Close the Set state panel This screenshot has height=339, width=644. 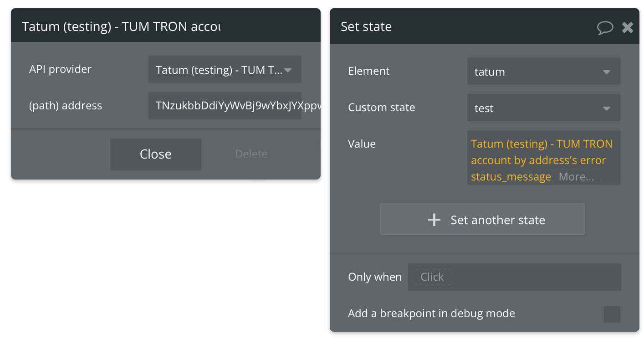(x=628, y=27)
